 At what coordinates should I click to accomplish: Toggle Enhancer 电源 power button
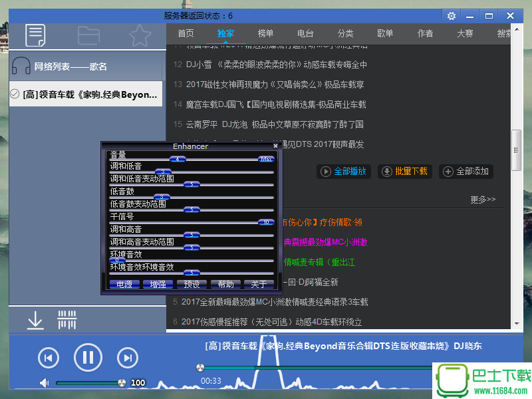click(x=124, y=284)
